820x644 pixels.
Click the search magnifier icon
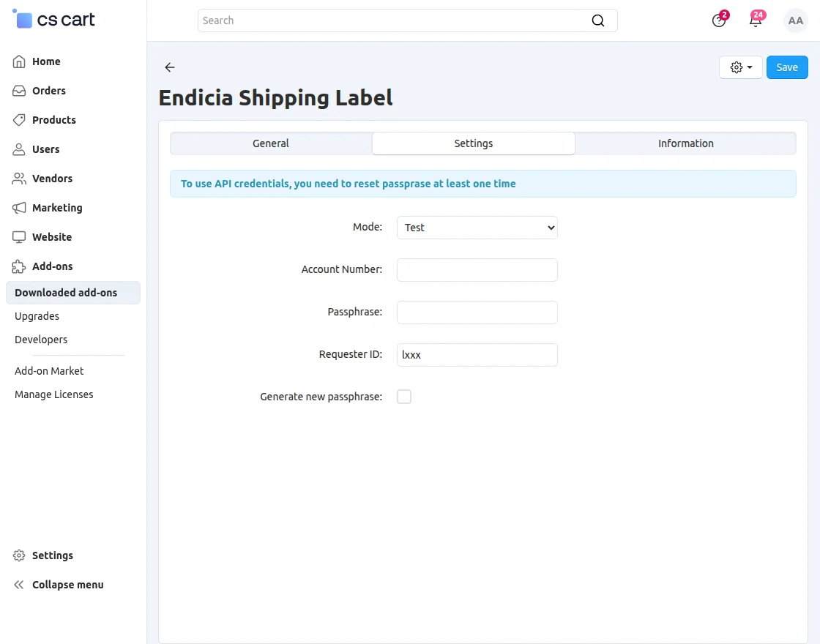(x=597, y=20)
